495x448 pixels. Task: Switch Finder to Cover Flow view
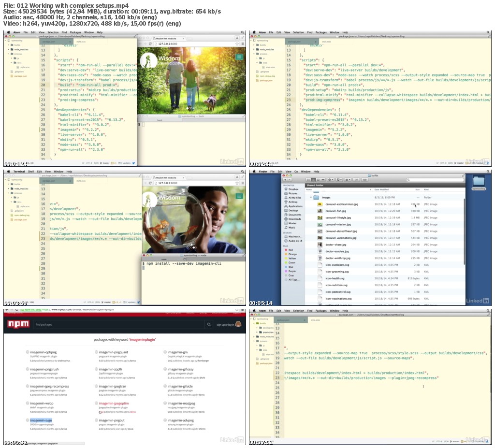tap(322, 180)
